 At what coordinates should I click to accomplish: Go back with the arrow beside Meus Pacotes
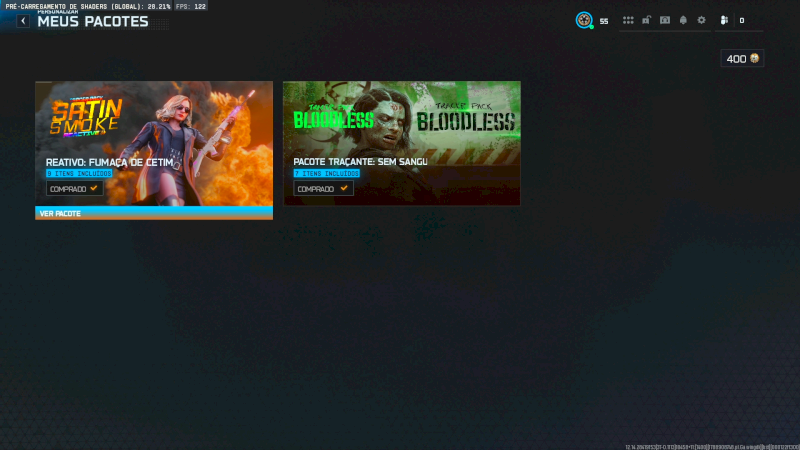[x=23, y=21]
